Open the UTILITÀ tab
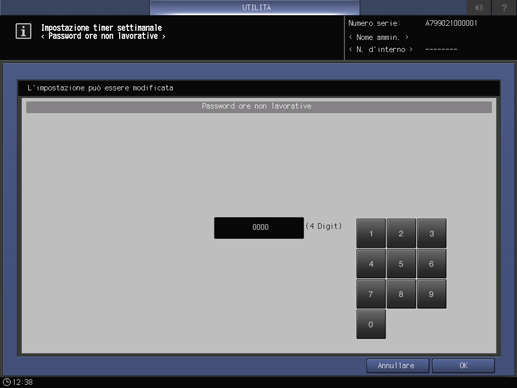Image resolution: width=517 pixels, height=388 pixels. 255,7
